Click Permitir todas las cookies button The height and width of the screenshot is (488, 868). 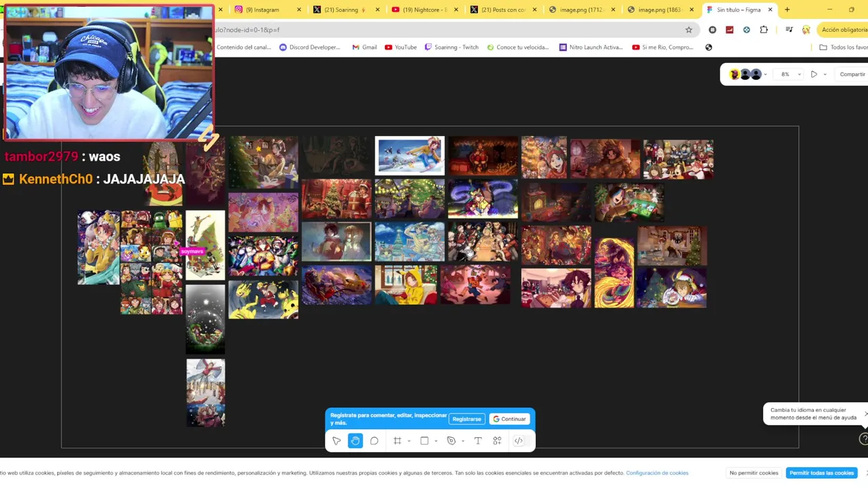821,473
